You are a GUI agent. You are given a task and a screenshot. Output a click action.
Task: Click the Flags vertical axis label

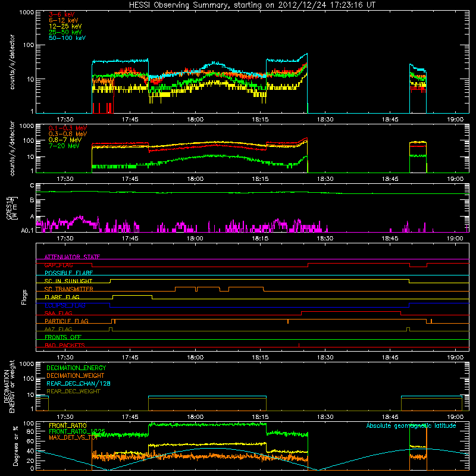pos(24,297)
